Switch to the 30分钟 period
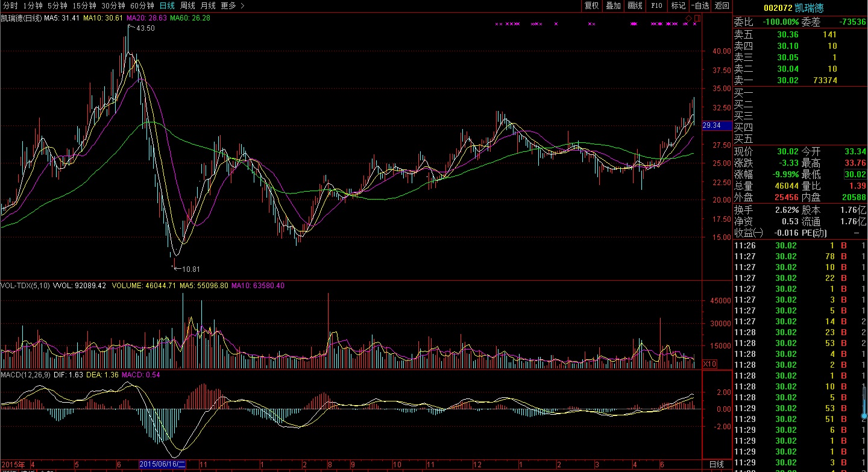The height and width of the screenshot is (472, 868). pos(113,5)
